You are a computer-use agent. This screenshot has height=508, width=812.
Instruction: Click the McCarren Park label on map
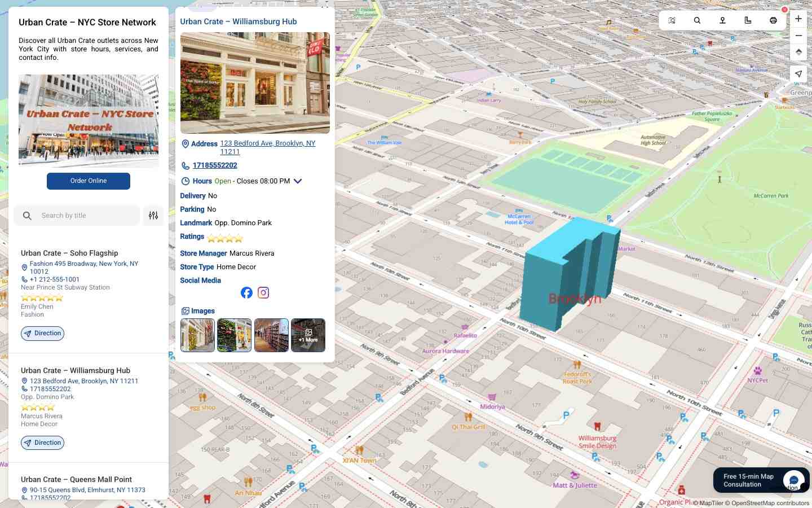pyautogui.click(x=771, y=196)
